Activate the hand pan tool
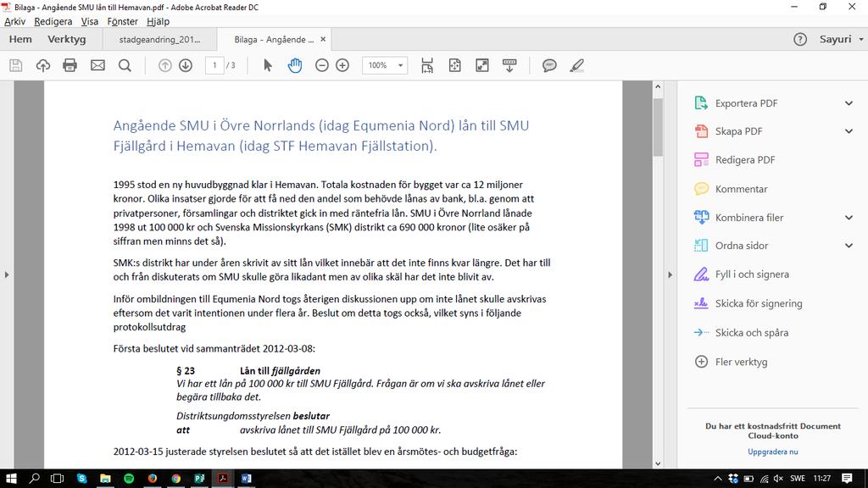This screenshot has height=488, width=868. 294,65
